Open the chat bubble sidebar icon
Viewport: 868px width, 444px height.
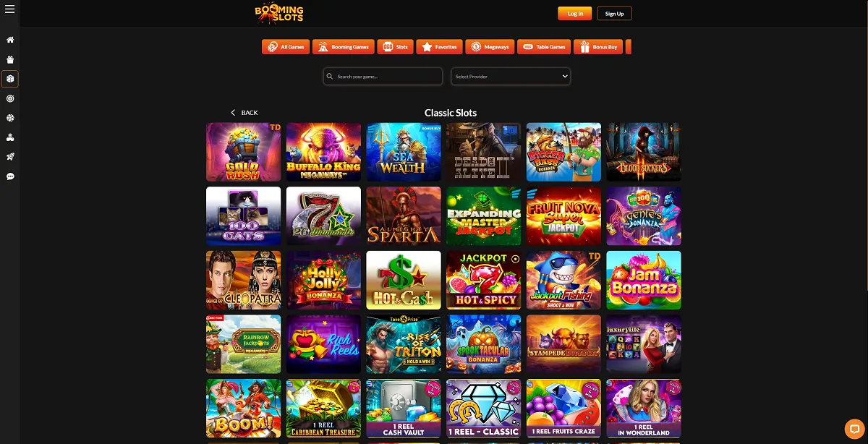click(10, 176)
